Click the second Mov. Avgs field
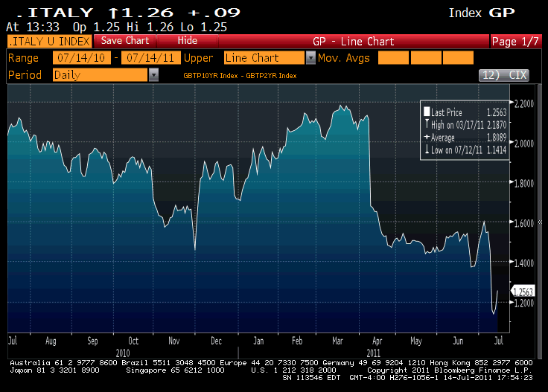Viewport: 548px width, 392px height. (x=426, y=57)
